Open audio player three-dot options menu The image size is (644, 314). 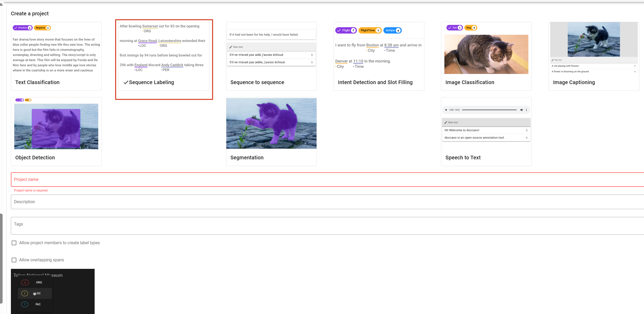[x=526, y=110]
